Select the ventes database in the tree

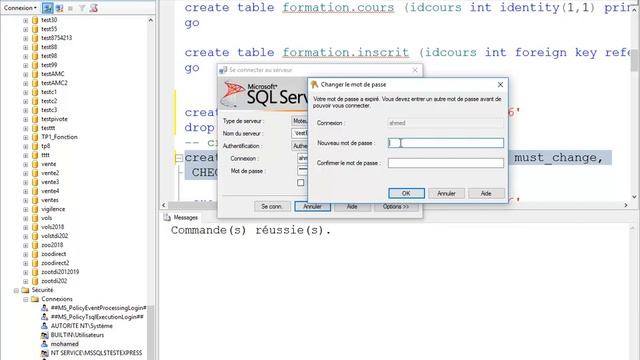[50, 200]
